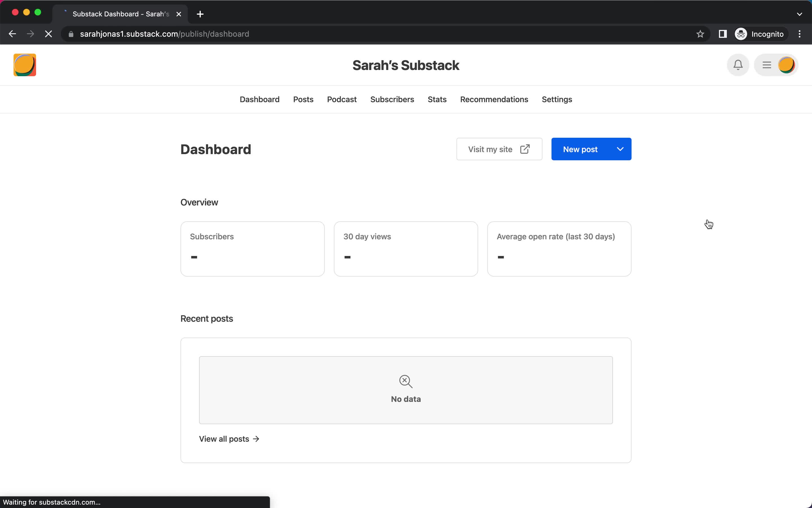Click the New post button
Image resolution: width=812 pixels, height=508 pixels.
pos(580,149)
